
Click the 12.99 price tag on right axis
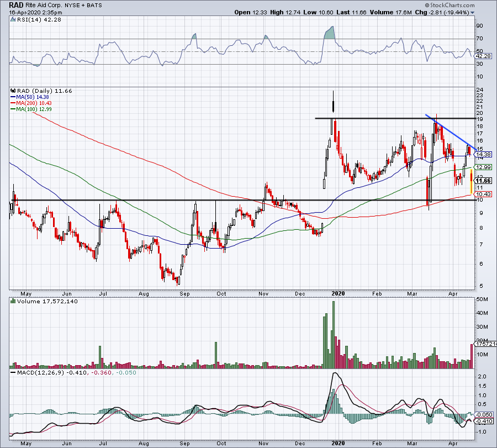tap(484, 167)
